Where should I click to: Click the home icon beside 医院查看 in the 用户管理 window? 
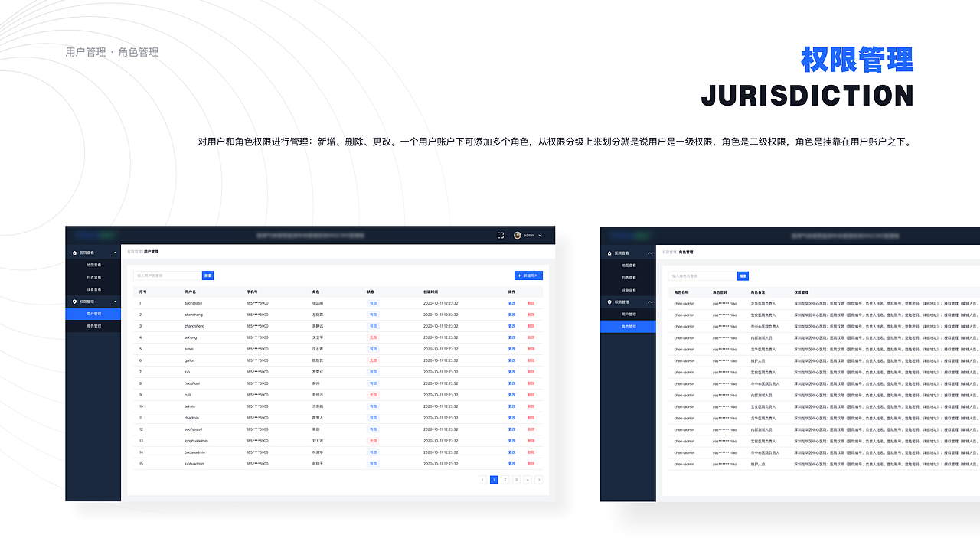click(74, 253)
